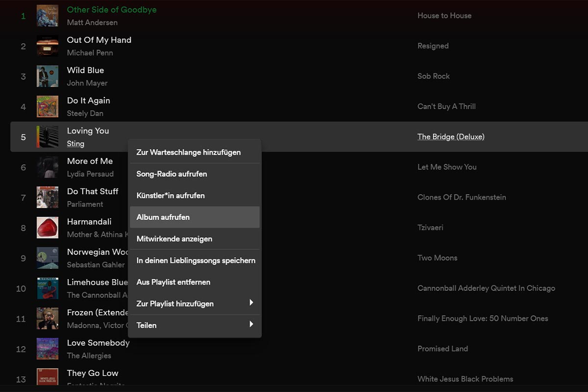Choose In deinen Lieblingssongs speichern
588x392 pixels.
(196, 261)
